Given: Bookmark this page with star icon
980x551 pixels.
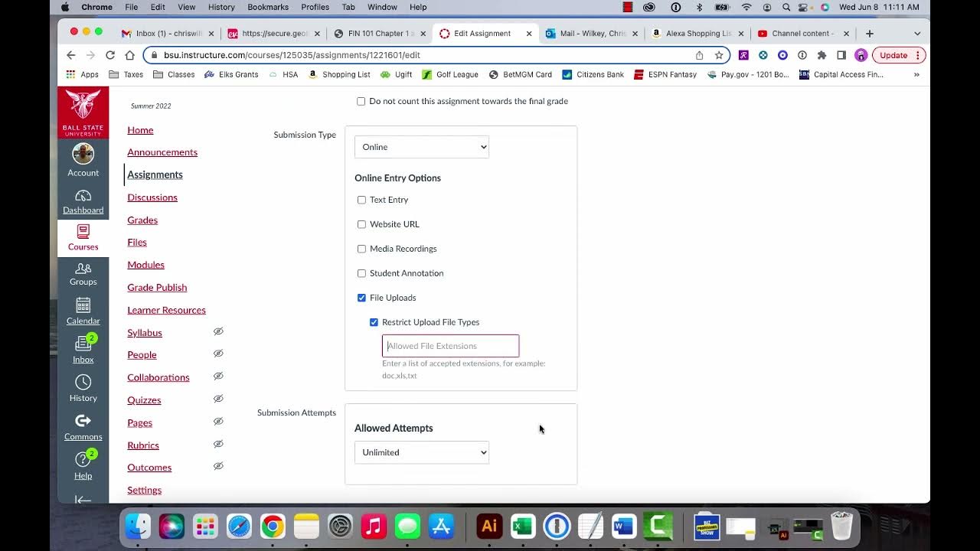Looking at the screenshot, I should (x=719, y=55).
